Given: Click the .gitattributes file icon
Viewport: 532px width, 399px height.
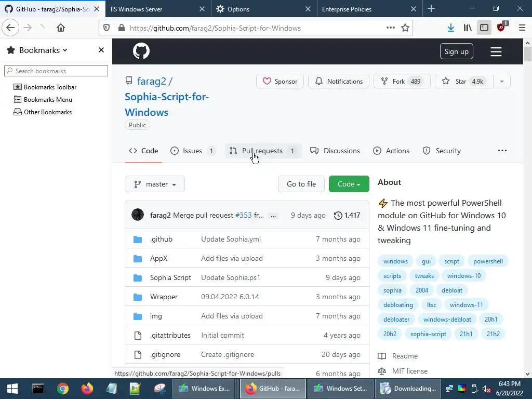Looking at the screenshot, I should (138, 336).
